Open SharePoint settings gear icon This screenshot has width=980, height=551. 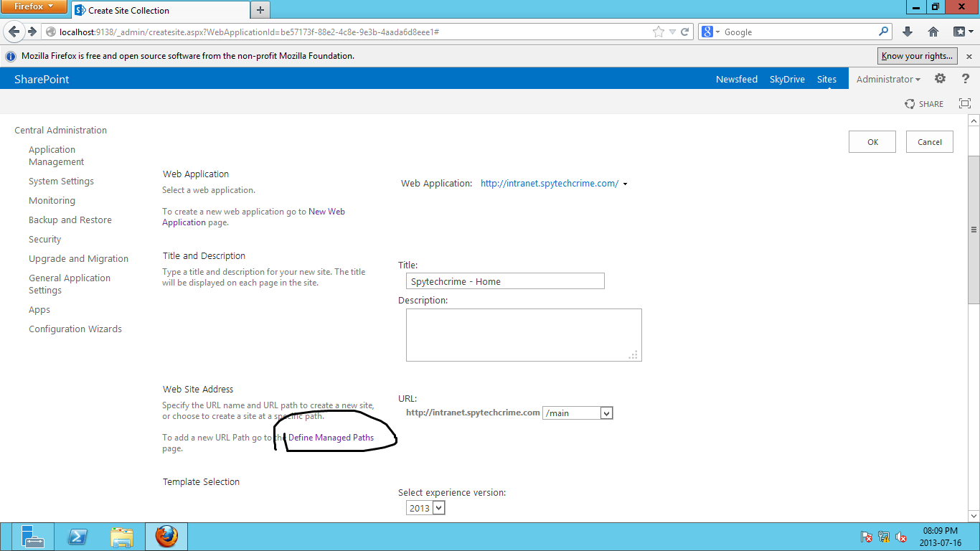tap(940, 79)
